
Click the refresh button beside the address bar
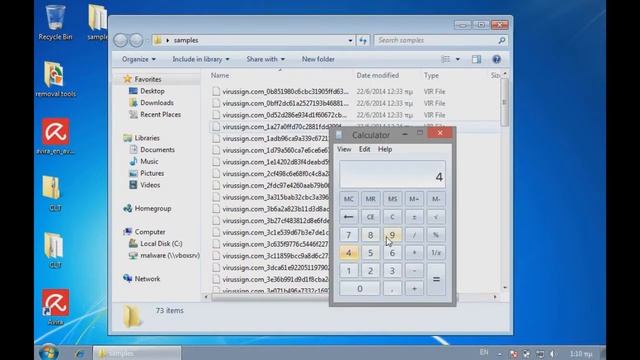pos(362,40)
